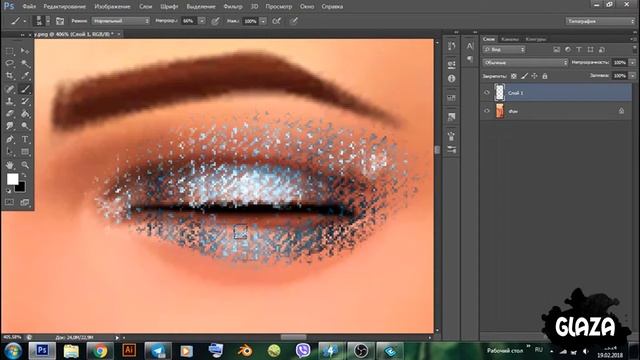Select the History Brush tool
640x360 pixels.
tap(25, 102)
